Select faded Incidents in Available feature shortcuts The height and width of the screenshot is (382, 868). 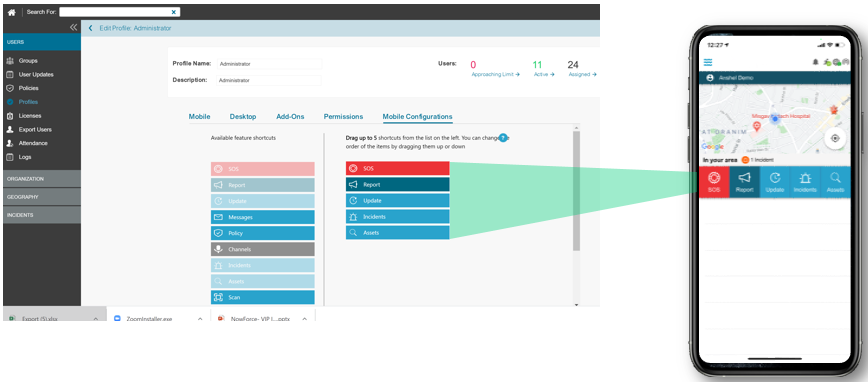262,265
